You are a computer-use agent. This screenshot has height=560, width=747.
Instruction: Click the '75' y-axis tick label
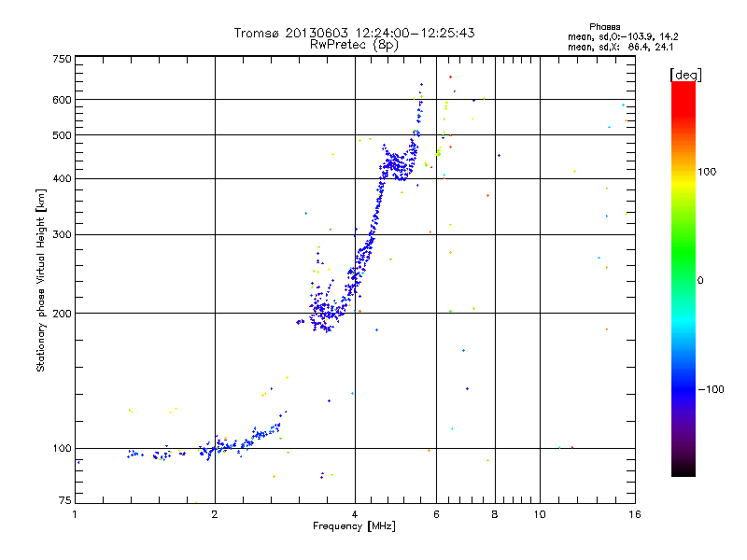[65, 500]
